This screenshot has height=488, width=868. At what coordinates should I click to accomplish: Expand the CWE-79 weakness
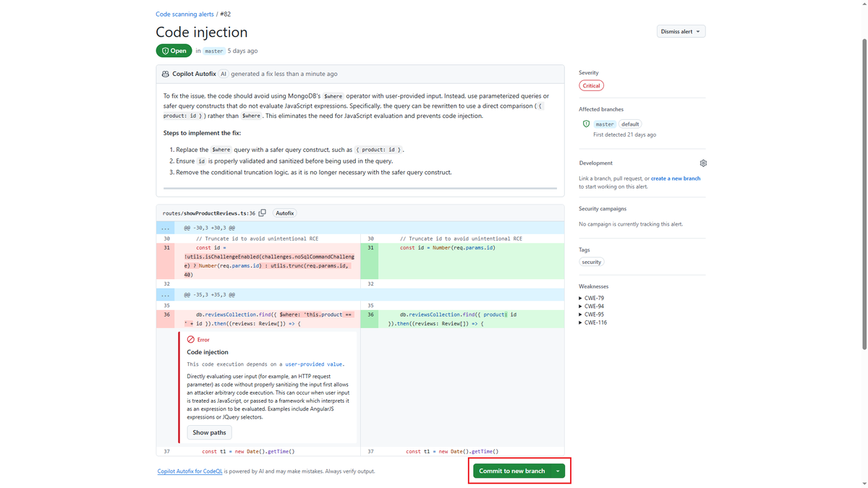click(592, 298)
